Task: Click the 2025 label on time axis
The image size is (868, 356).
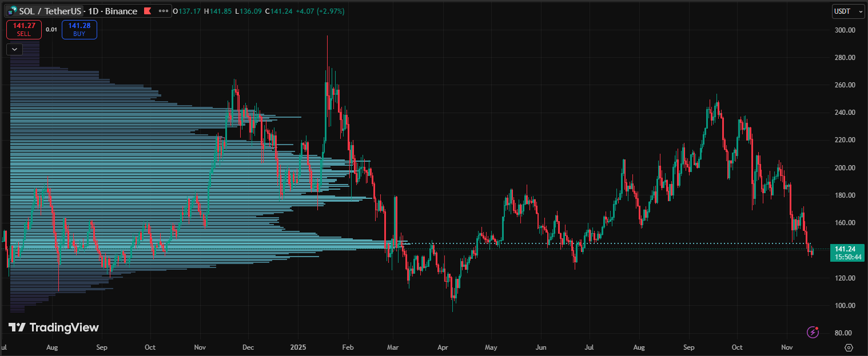Action: click(298, 347)
